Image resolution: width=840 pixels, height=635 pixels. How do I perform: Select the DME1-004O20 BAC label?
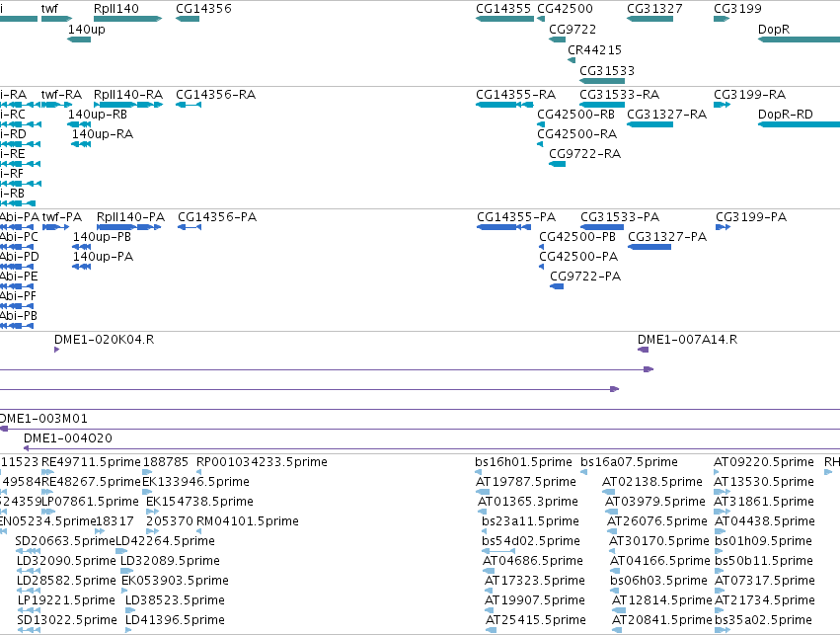coord(68,438)
